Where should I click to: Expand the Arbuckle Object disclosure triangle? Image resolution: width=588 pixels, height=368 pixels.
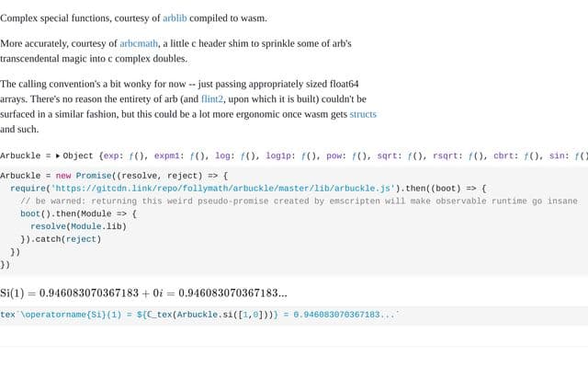click(58, 155)
